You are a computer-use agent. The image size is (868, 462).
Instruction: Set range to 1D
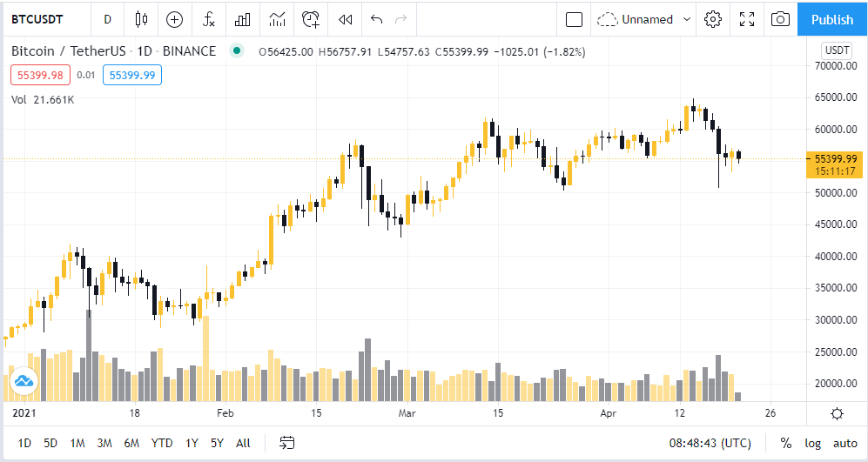pyautogui.click(x=24, y=443)
